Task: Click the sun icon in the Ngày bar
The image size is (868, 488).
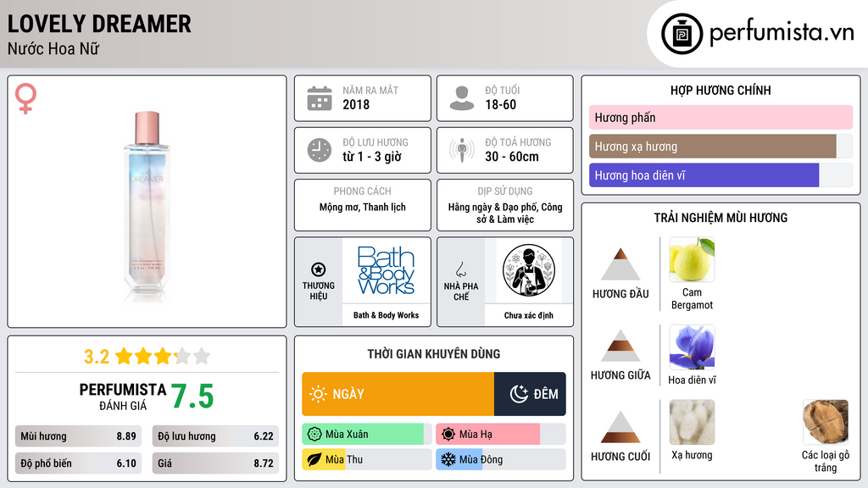Action: (x=318, y=394)
